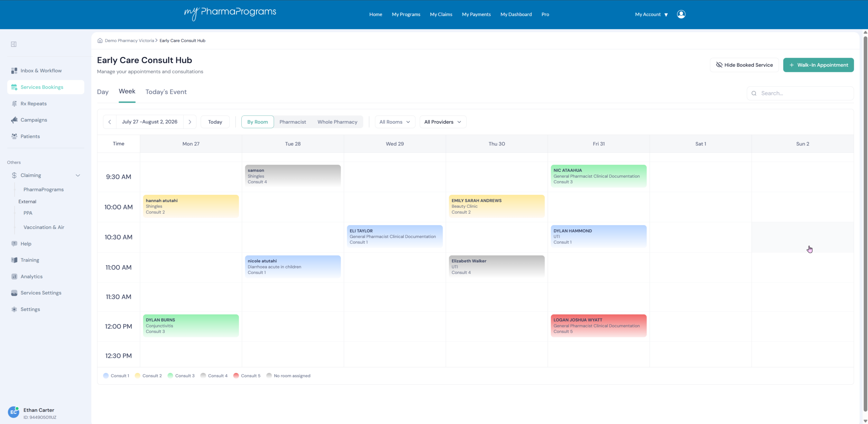Screen dimensions: 868x424
Task: Click the breadcrumb home icon
Action: [100, 41]
